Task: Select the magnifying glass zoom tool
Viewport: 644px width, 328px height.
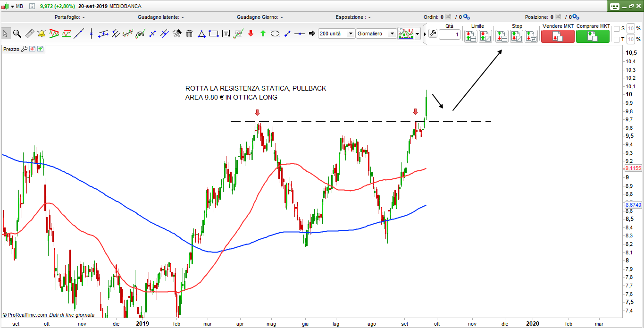Action: coord(17,34)
